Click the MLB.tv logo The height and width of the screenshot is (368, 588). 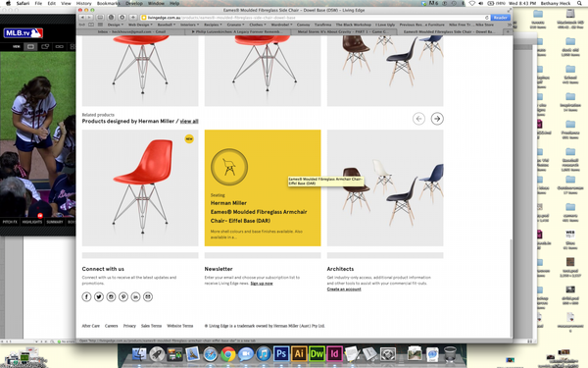tap(24, 33)
